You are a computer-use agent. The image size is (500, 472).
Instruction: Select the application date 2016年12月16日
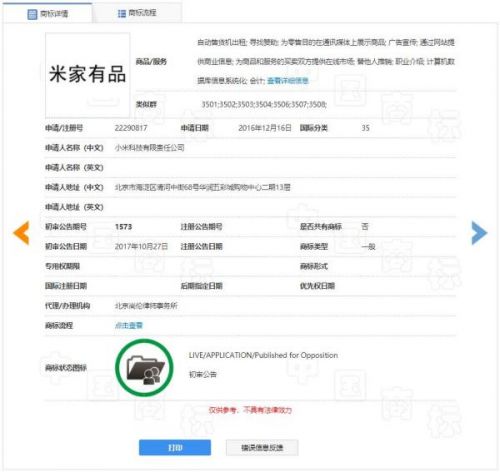click(x=265, y=128)
